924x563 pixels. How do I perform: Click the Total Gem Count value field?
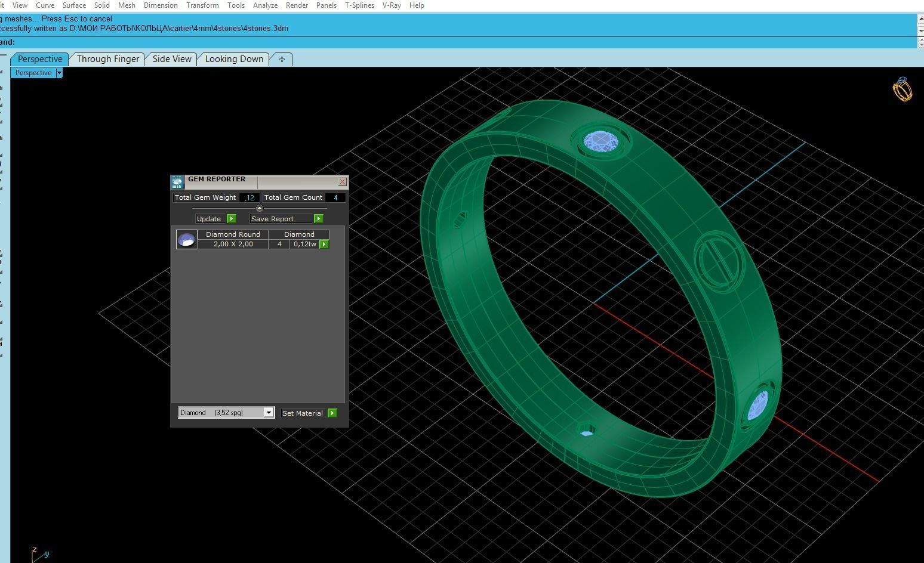pyautogui.click(x=335, y=197)
